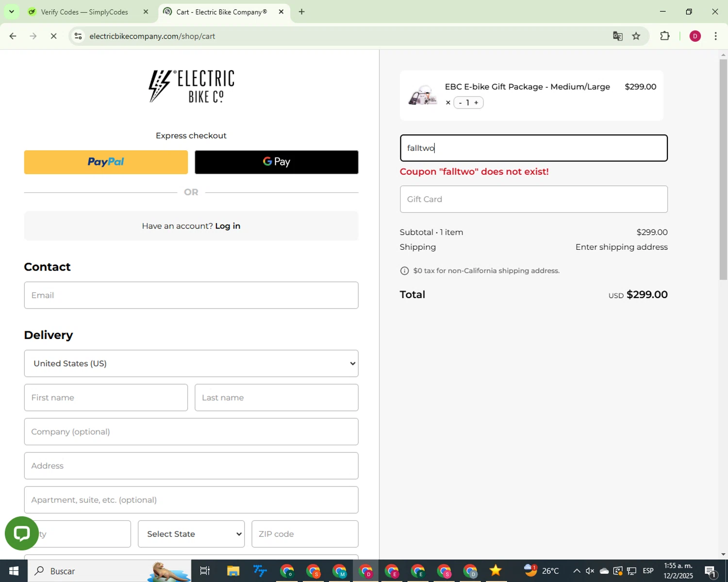Screen dimensions: 728x582
Task: Click the page vertical scrollbar thumb
Action: click(723, 169)
